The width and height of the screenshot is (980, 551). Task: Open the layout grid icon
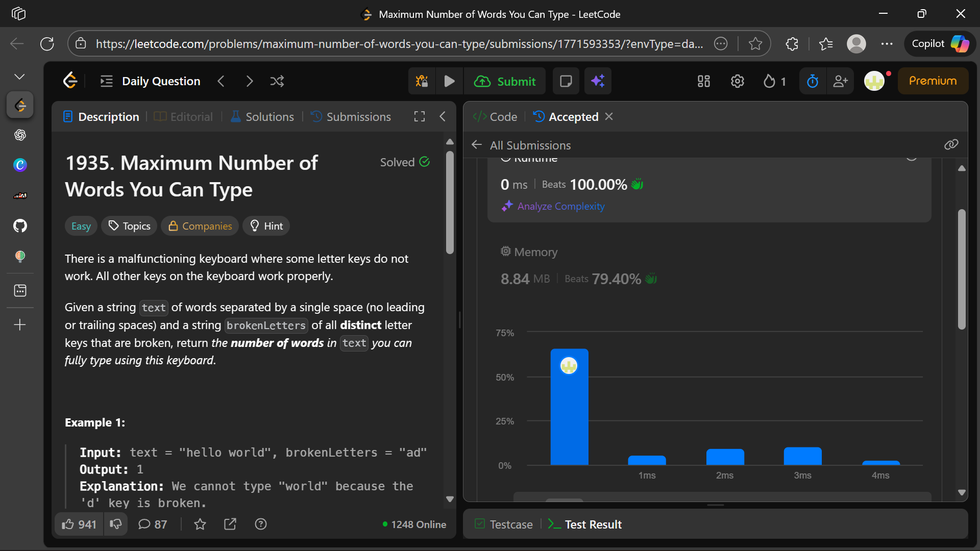coord(704,81)
